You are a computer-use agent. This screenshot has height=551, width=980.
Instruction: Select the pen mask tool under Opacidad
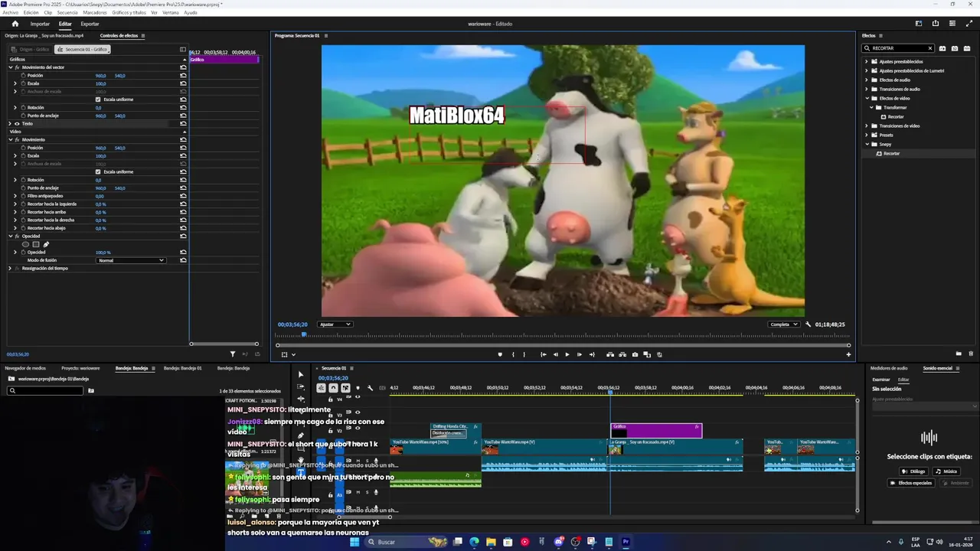point(46,244)
